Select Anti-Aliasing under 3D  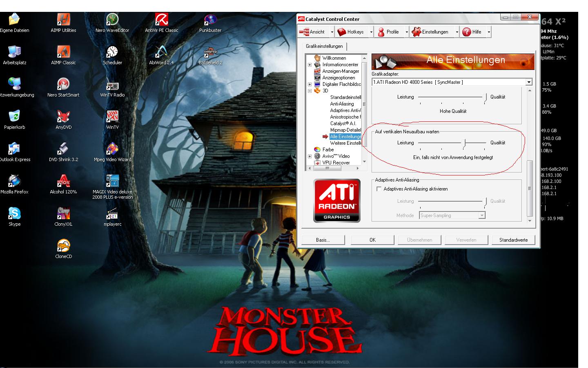tap(342, 104)
